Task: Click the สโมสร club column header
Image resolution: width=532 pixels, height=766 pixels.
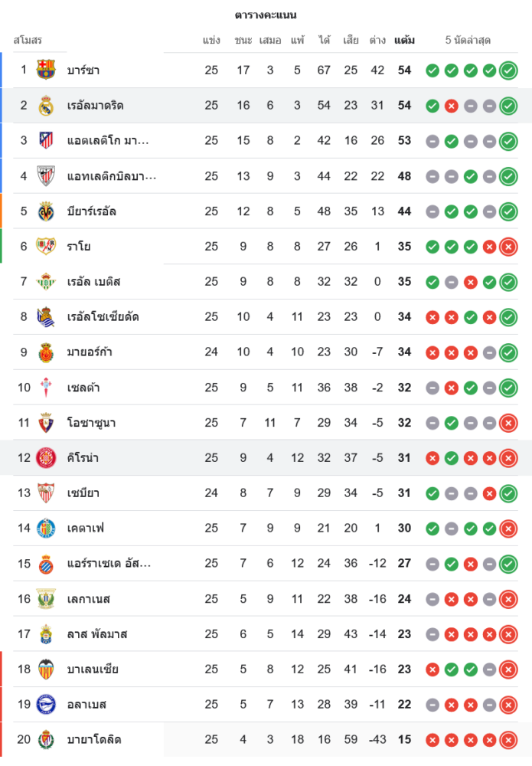Action: point(28,40)
